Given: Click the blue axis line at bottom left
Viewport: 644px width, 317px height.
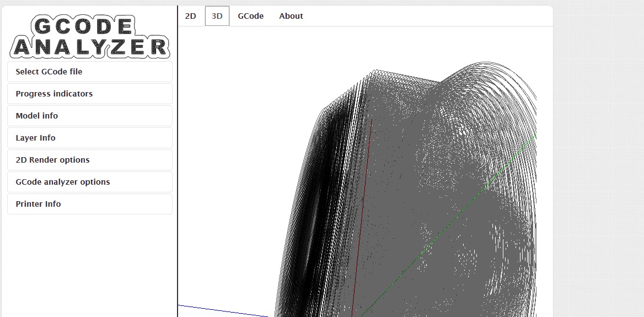Looking at the screenshot, I should click(x=221, y=310).
